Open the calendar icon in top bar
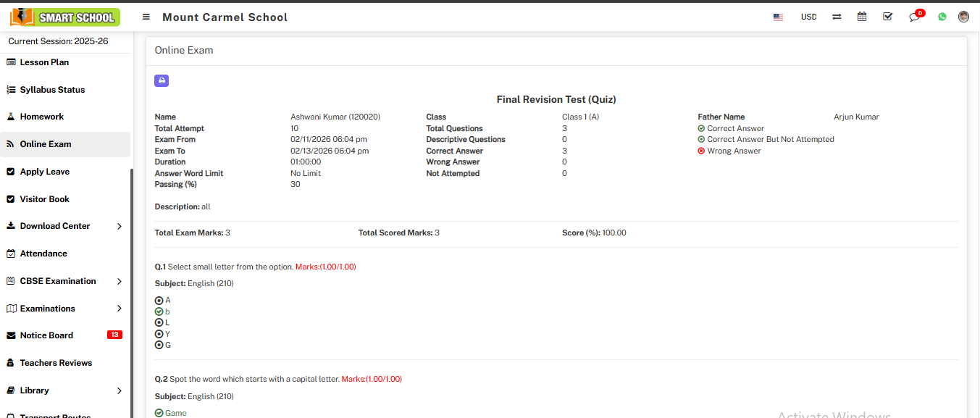Image resolution: width=980 pixels, height=418 pixels. coord(862,17)
